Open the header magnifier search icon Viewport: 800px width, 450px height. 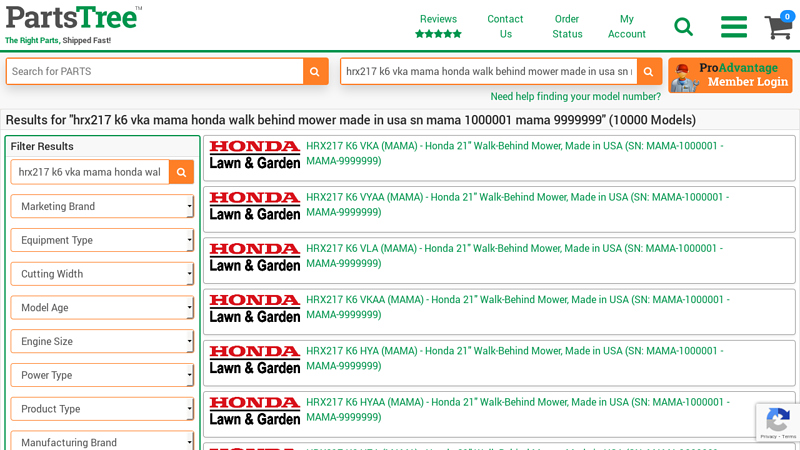click(x=683, y=27)
